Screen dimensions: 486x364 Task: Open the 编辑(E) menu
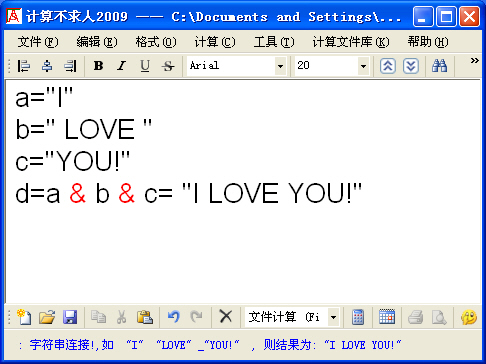tap(97, 42)
